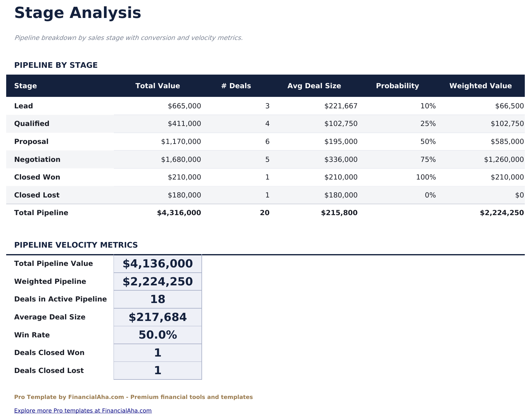Open the FinancialAha.com templates link
The height and width of the screenshot is (420, 531).
(x=83, y=411)
